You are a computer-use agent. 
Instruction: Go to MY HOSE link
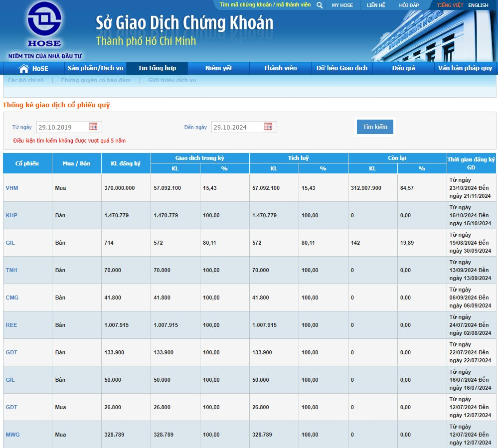(x=342, y=5)
